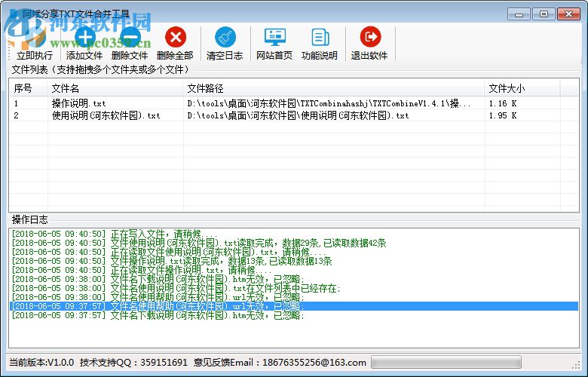Sort by the 文件名 column header
Viewport: 588px width, 377px height.
click(x=115, y=88)
